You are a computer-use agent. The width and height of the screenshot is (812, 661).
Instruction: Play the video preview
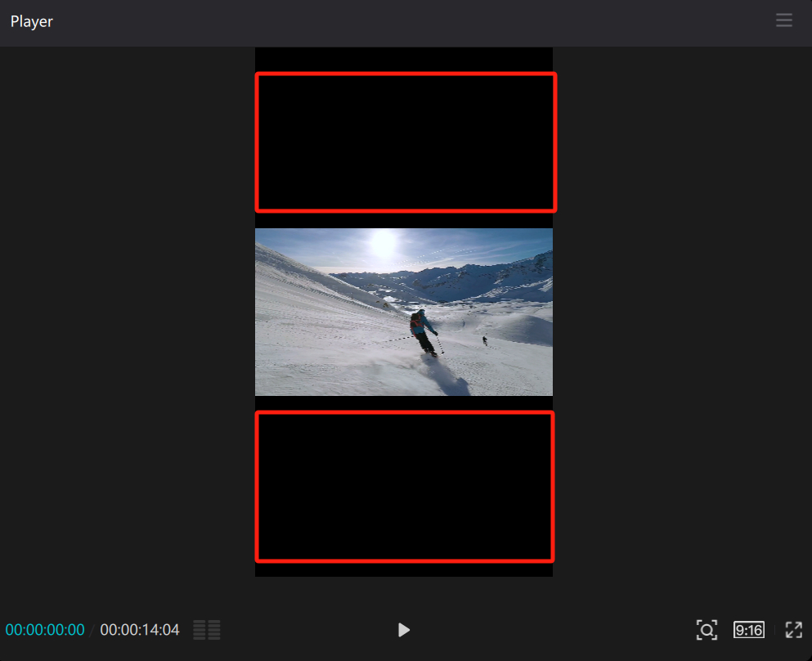(x=404, y=630)
